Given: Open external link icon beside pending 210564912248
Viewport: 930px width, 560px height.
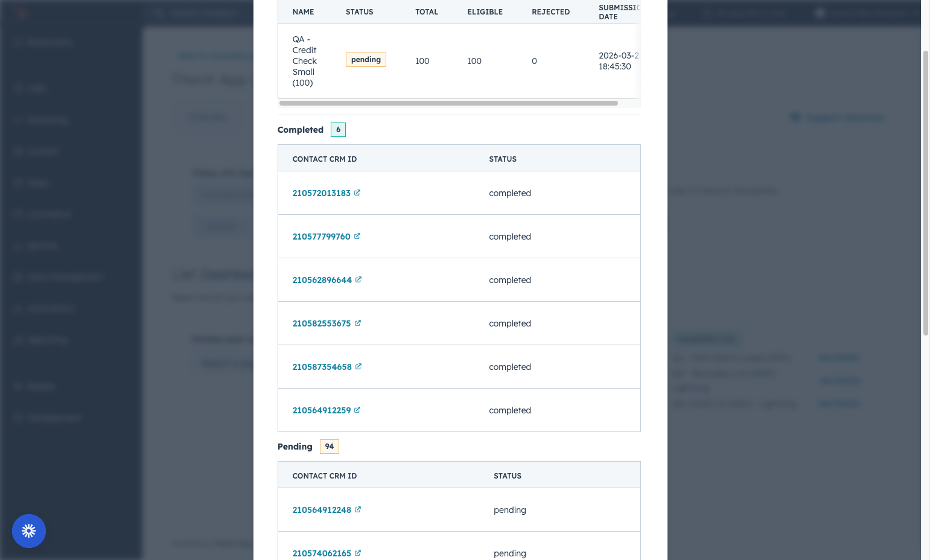Looking at the screenshot, I should (x=358, y=509).
